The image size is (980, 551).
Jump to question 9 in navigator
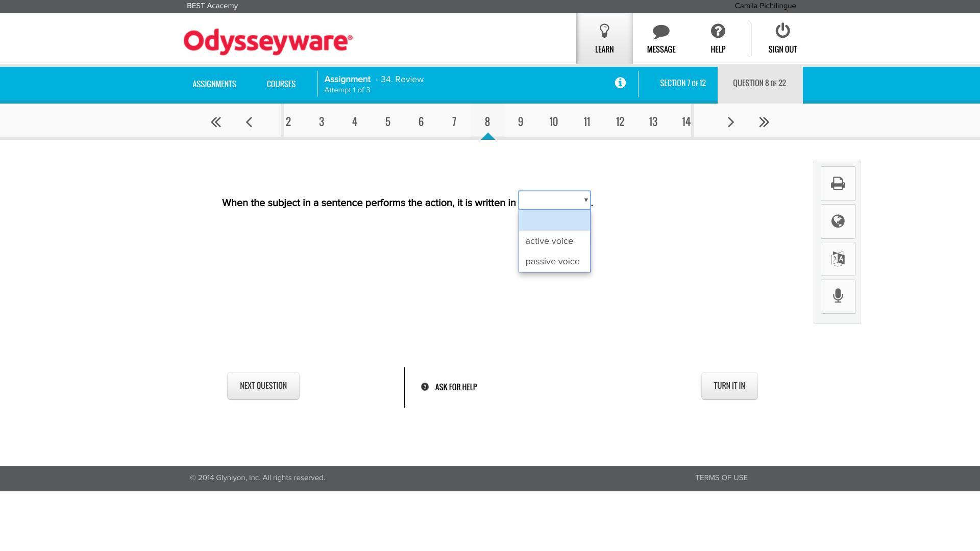pos(520,122)
